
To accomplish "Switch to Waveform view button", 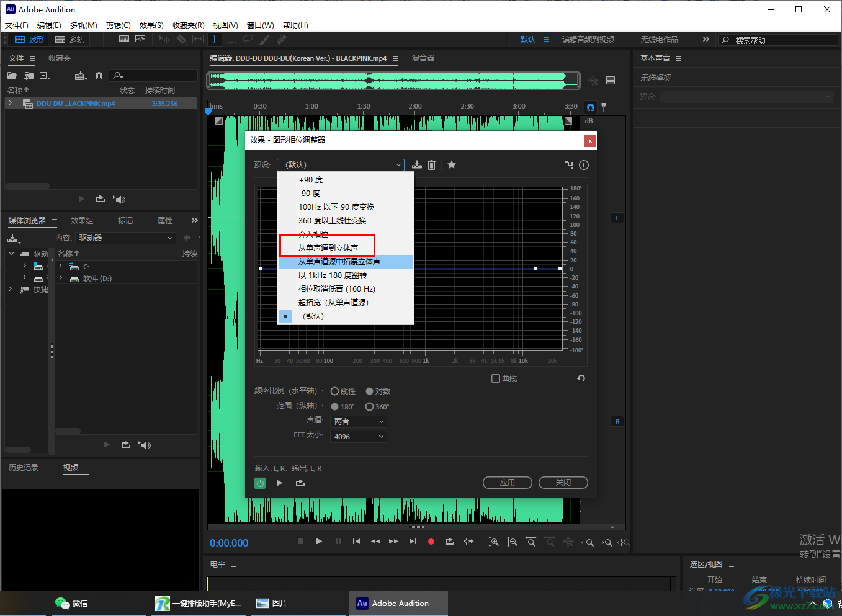I will [30, 39].
